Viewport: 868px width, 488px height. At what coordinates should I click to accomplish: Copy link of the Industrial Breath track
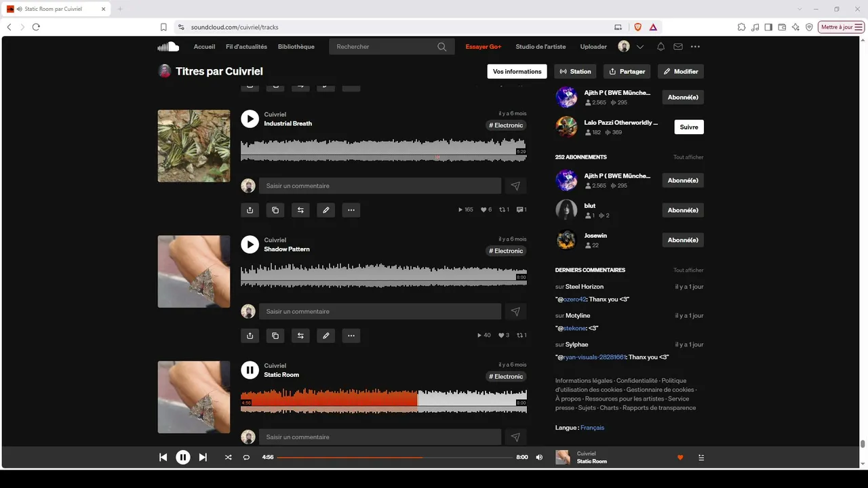tap(275, 210)
